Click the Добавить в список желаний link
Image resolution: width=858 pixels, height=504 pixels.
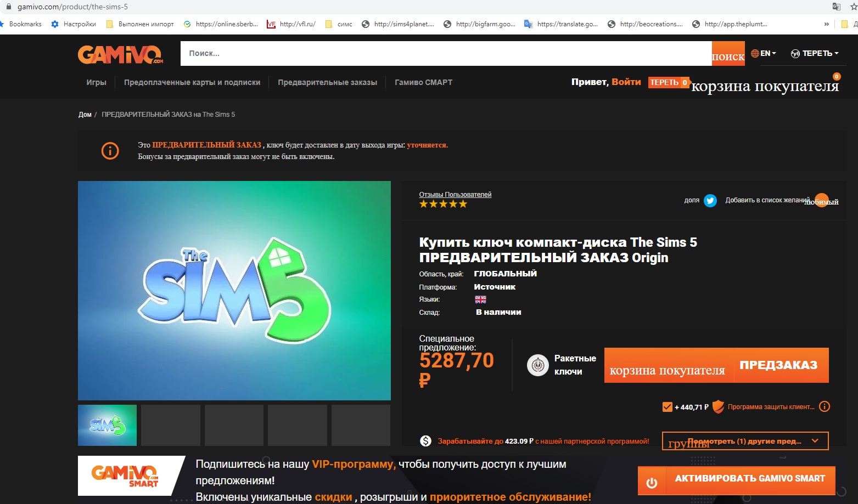pos(767,200)
